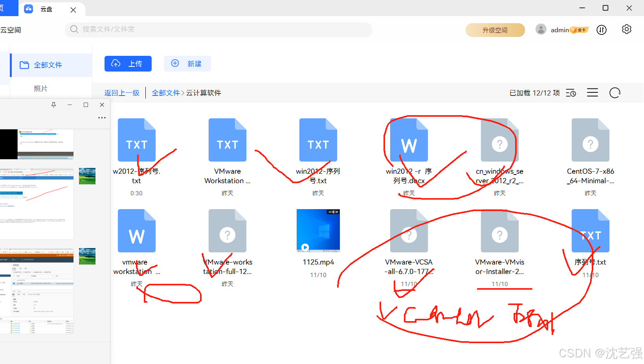Click the 已加载 12/12 项 status text

[534, 93]
